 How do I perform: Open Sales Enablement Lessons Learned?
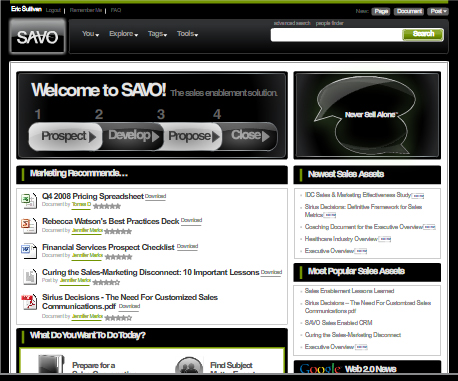click(349, 291)
